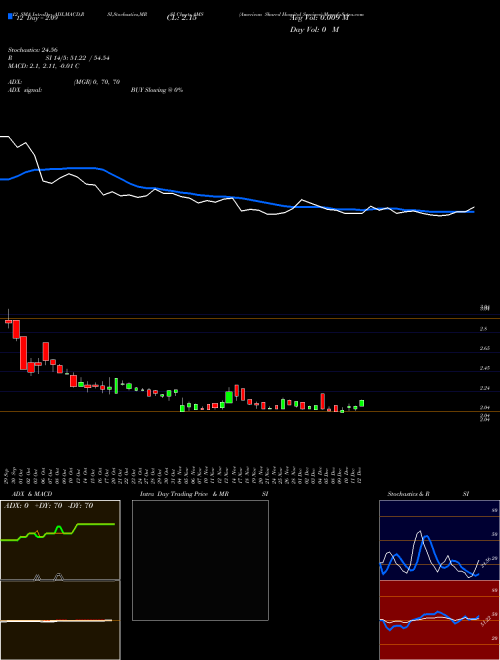Click inside the empty intraday price chart box
This screenshot has width=500, height=660.
pos(200,560)
